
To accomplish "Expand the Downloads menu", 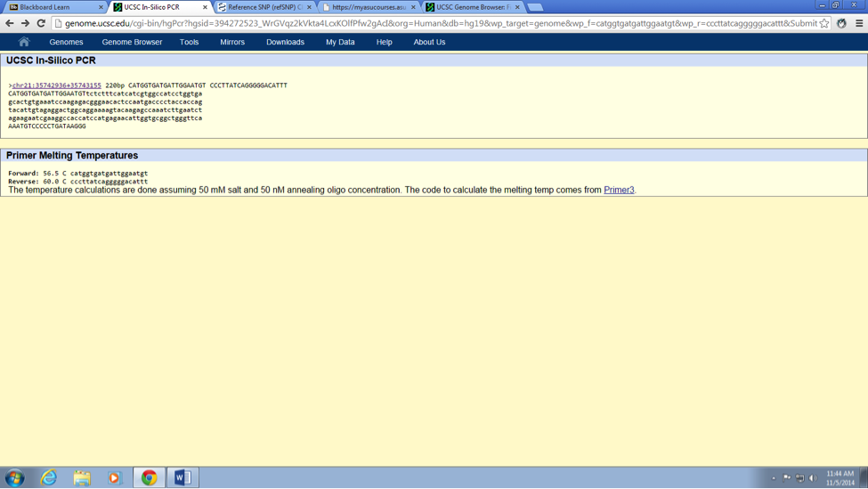I will [285, 42].
